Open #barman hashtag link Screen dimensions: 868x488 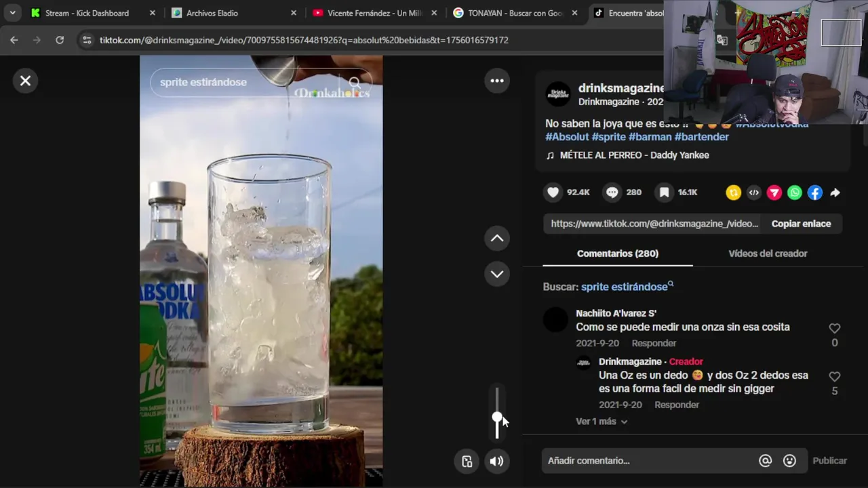coord(650,137)
